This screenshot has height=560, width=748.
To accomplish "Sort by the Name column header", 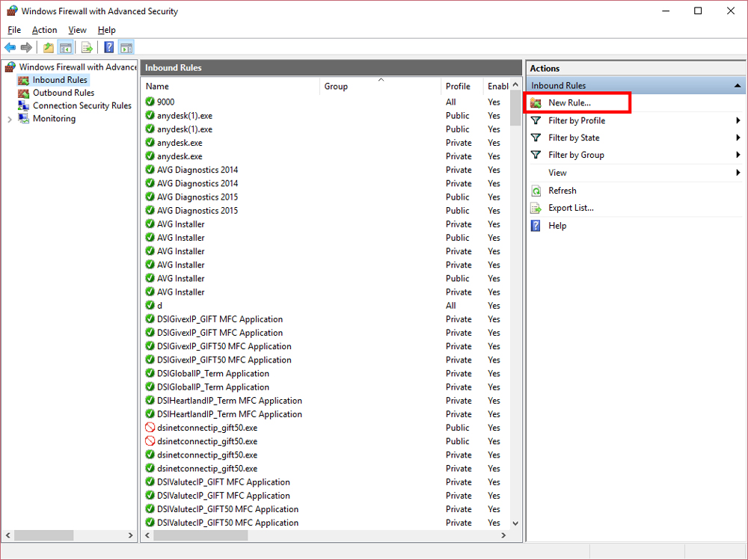I will (x=231, y=86).
